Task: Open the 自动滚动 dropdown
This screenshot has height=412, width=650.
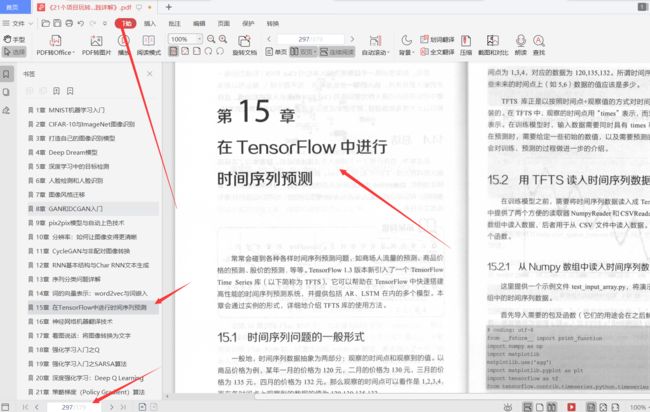Action: tap(376, 46)
